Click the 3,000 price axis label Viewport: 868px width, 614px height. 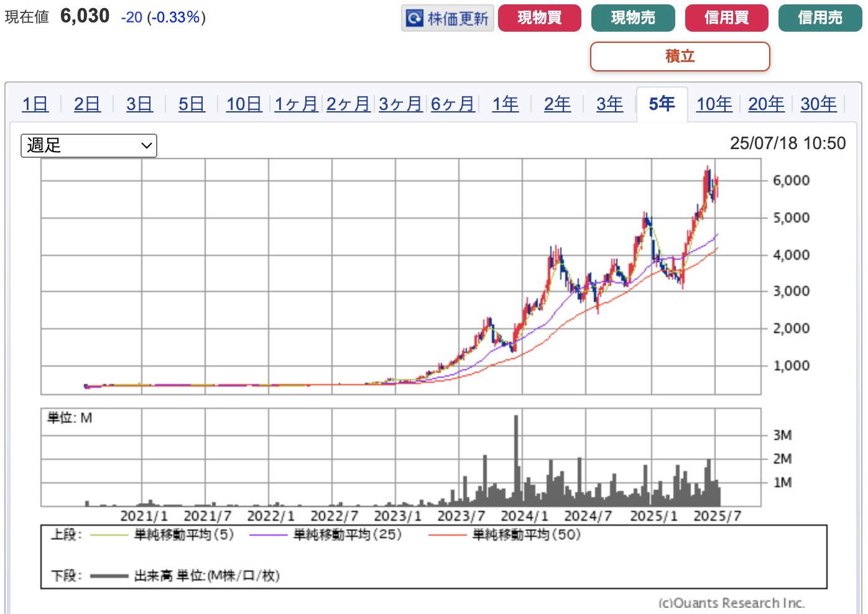pos(791,291)
